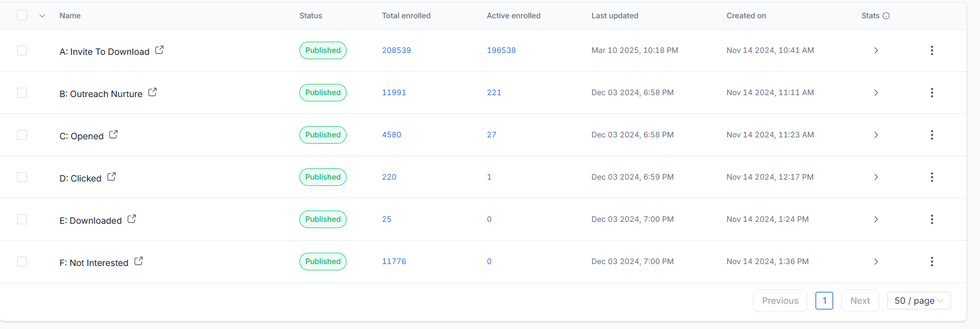The height and width of the screenshot is (329, 980).
Task: Open total enrolled count 4580
Action: (391, 135)
